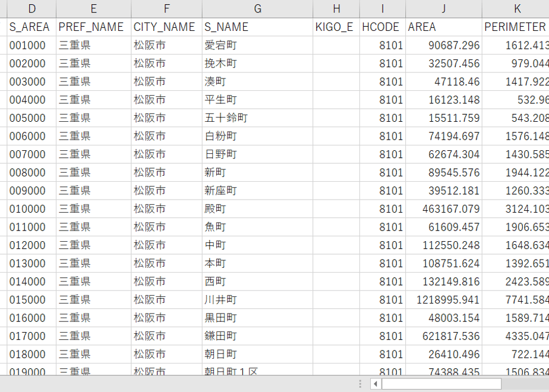This screenshot has height=392, width=549.
Task: Select column H header
Action: point(336,9)
